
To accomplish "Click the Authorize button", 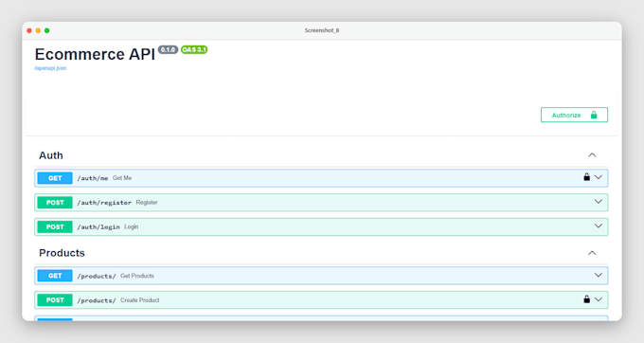I will [x=574, y=115].
